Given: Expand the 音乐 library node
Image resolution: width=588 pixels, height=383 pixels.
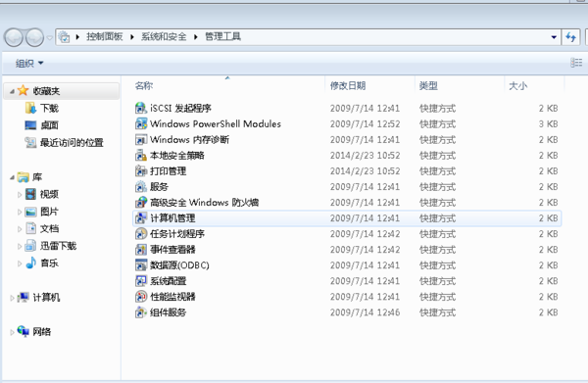Looking at the screenshot, I should click(x=20, y=263).
